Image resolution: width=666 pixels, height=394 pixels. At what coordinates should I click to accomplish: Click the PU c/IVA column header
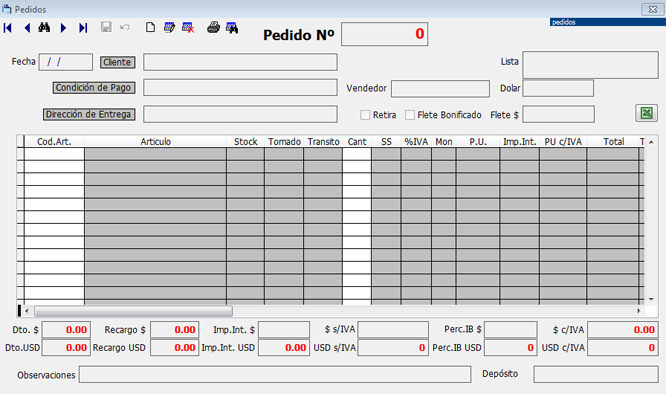coord(563,142)
